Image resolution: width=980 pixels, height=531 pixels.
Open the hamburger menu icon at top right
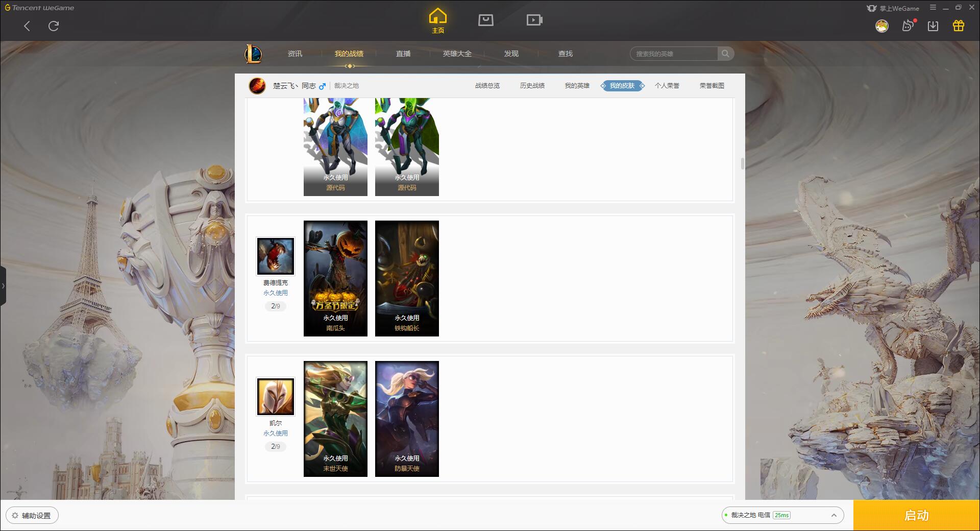[933, 8]
